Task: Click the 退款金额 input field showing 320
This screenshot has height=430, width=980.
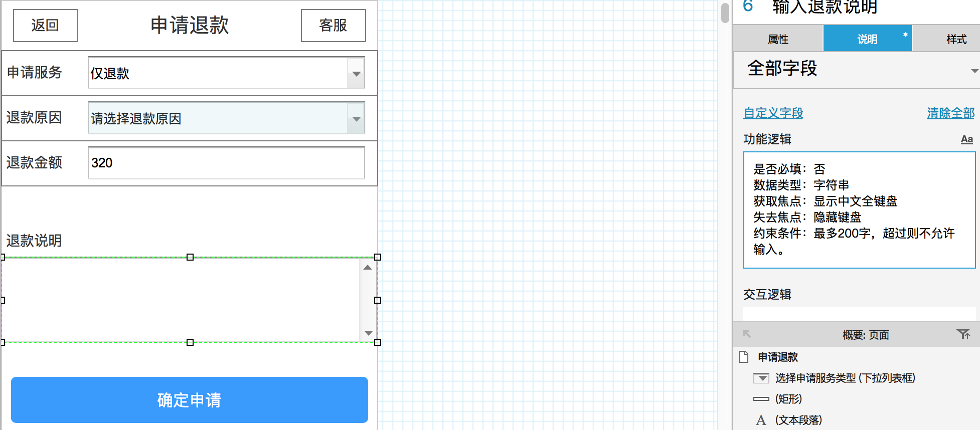Action: [227, 163]
